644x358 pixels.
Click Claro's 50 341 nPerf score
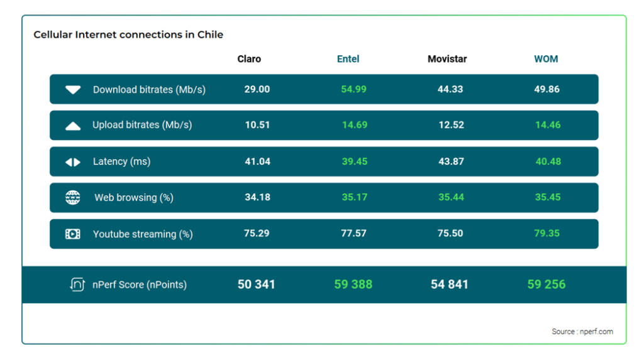point(257,284)
